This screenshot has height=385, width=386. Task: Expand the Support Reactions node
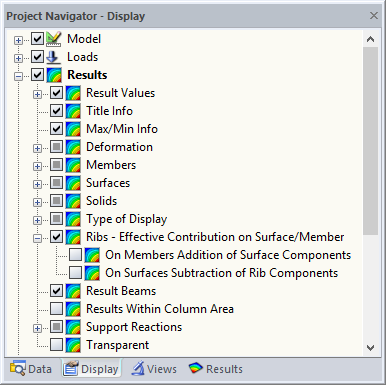[x=37, y=328]
